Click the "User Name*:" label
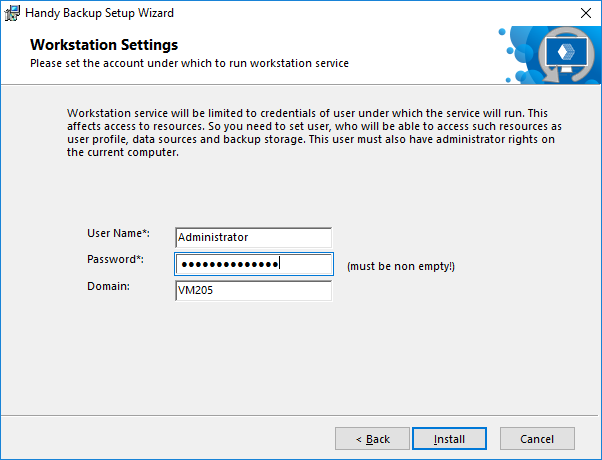 (x=118, y=233)
